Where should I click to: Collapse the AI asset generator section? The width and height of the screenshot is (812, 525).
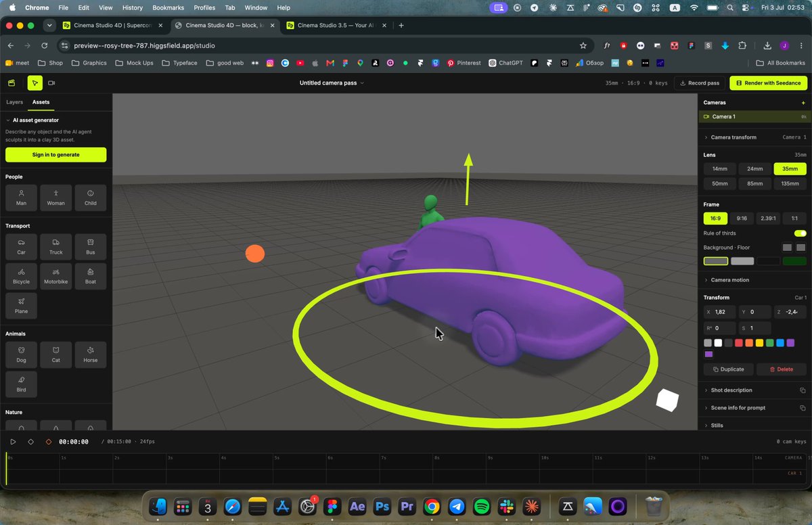click(x=32, y=120)
